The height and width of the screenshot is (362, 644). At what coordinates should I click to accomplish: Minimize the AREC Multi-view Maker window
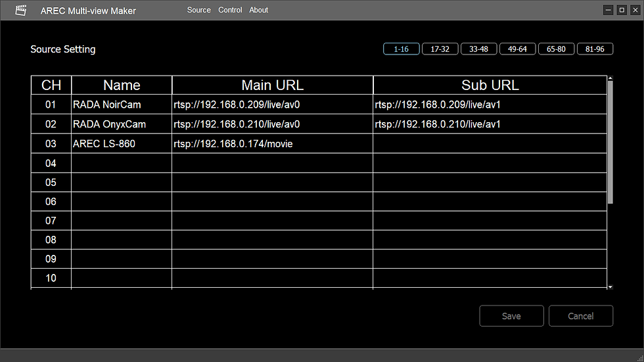(609, 10)
